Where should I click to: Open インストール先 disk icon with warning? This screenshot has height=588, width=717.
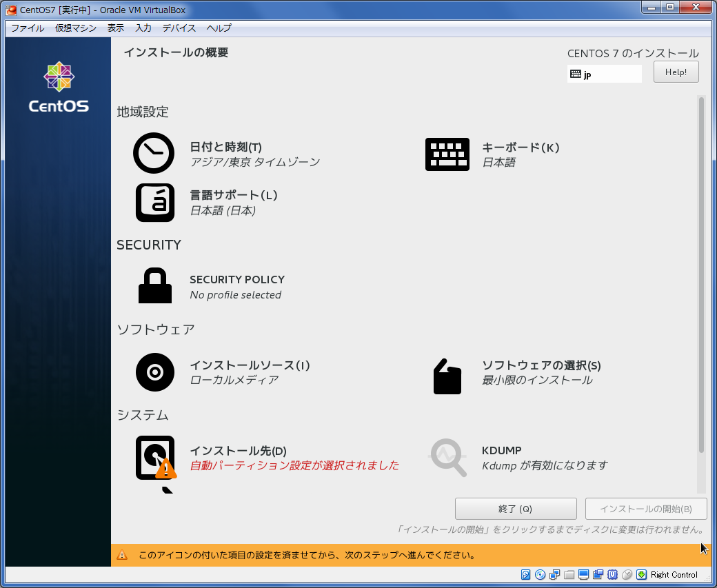(155, 458)
